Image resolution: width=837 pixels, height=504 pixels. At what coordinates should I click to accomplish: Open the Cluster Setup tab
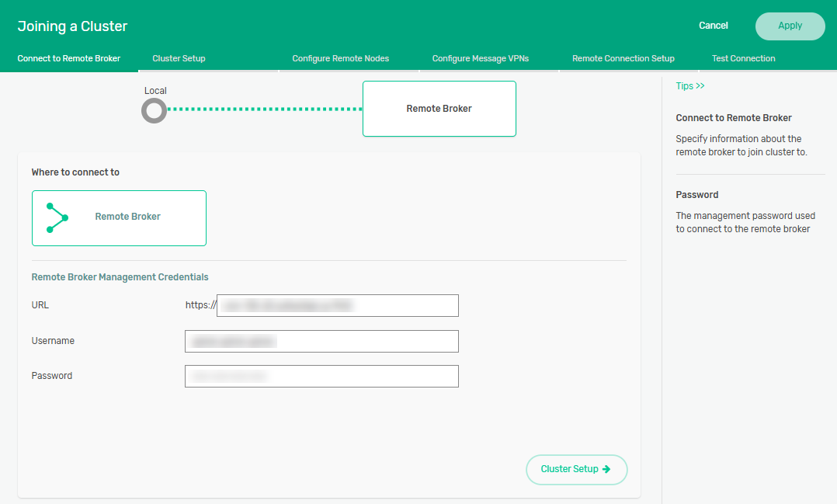(179, 58)
